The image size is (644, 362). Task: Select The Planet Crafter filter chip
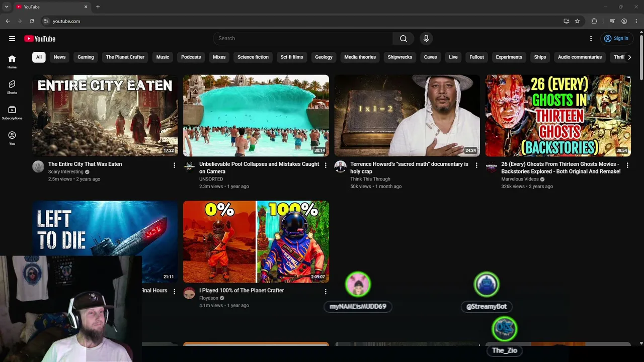(125, 57)
